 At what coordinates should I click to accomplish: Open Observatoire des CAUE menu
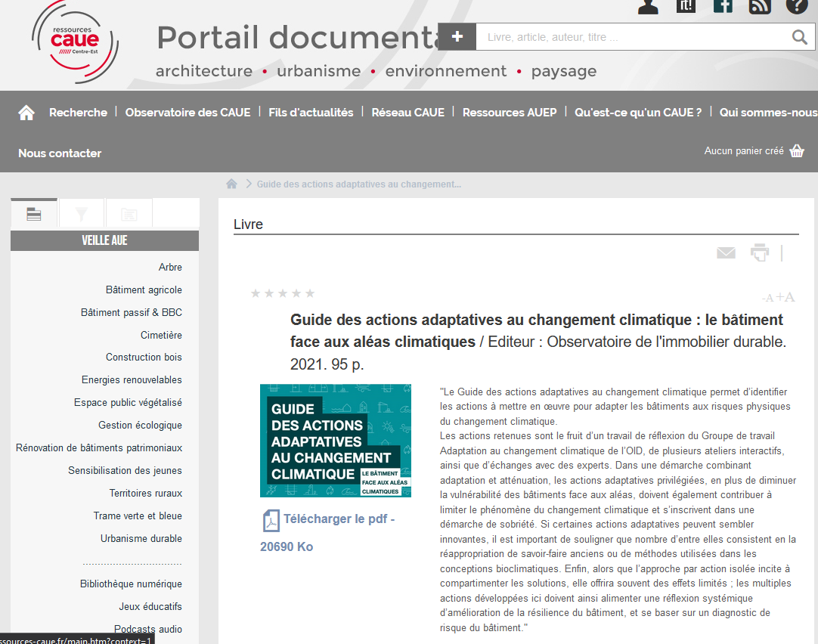[x=187, y=113]
